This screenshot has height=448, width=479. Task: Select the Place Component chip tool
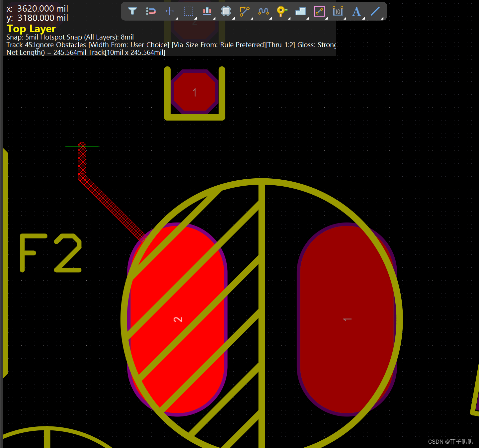point(226,11)
